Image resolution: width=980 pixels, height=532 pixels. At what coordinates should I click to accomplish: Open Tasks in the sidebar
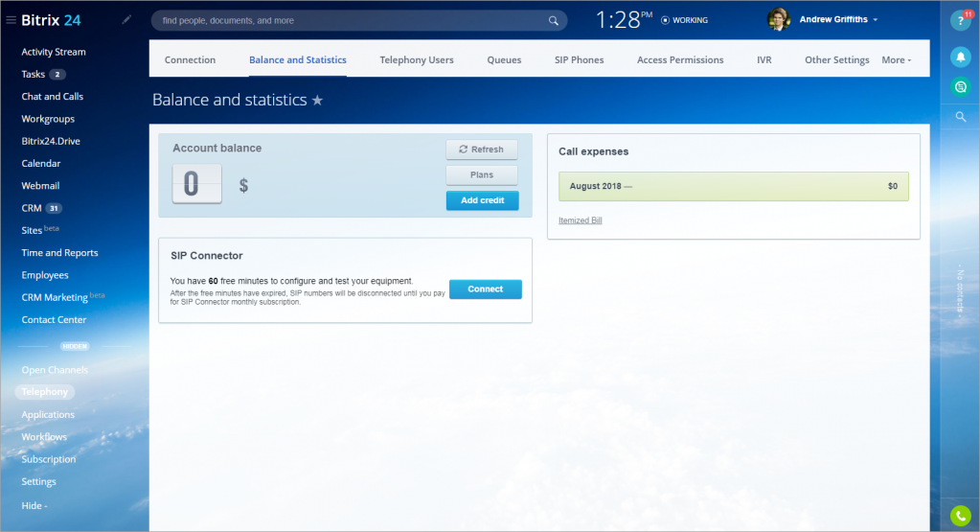click(x=34, y=75)
